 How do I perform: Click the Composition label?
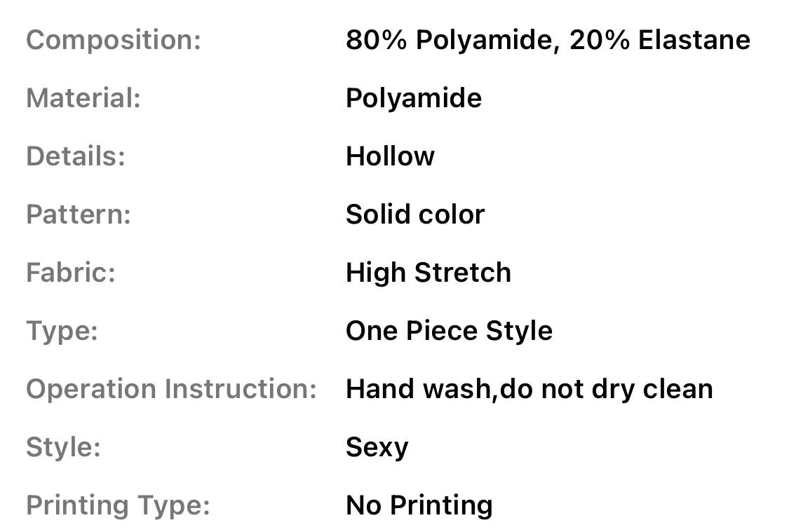(113, 40)
